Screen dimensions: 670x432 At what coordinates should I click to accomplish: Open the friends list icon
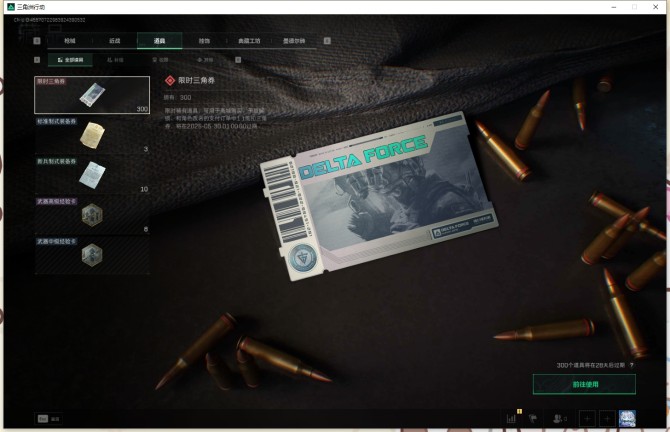(x=560, y=419)
